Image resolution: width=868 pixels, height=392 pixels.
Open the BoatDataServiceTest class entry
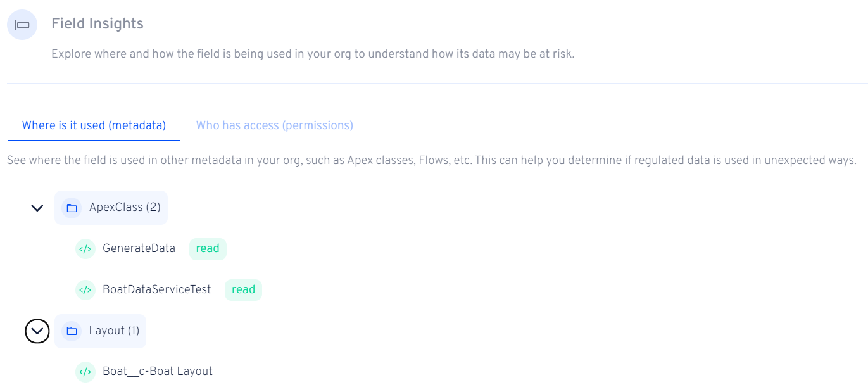156,290
